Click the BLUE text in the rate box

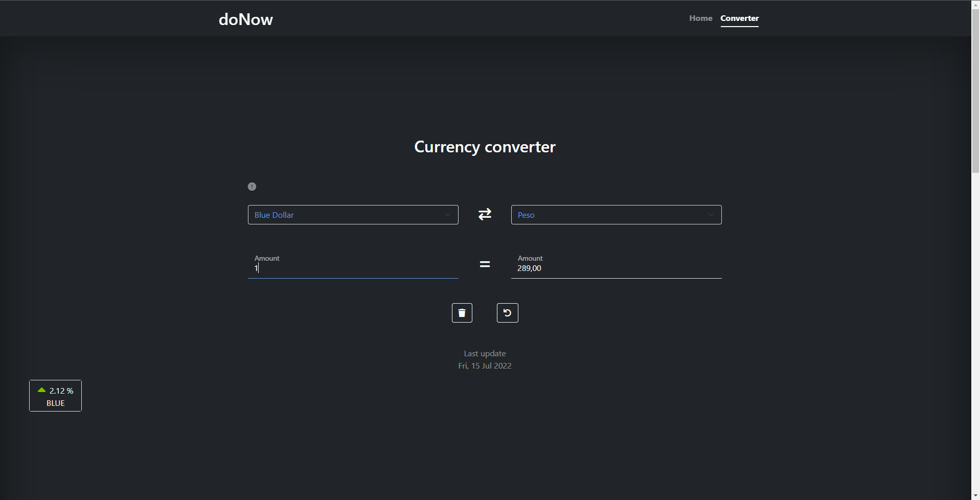55,402
